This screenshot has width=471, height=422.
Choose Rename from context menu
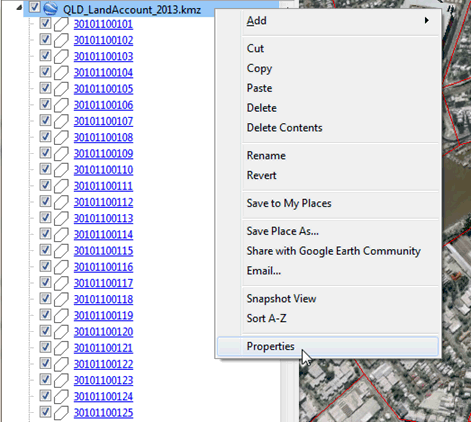340,156
